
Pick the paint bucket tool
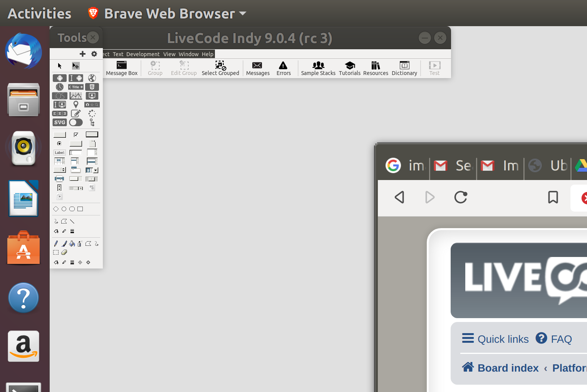72,244
